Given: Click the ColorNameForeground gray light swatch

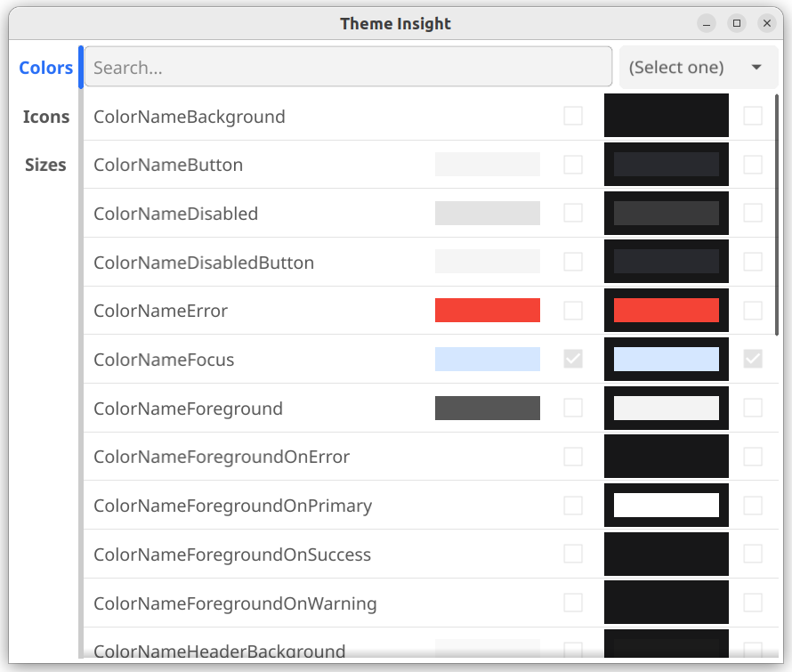Looking at the screenshot, I should 488,408.
